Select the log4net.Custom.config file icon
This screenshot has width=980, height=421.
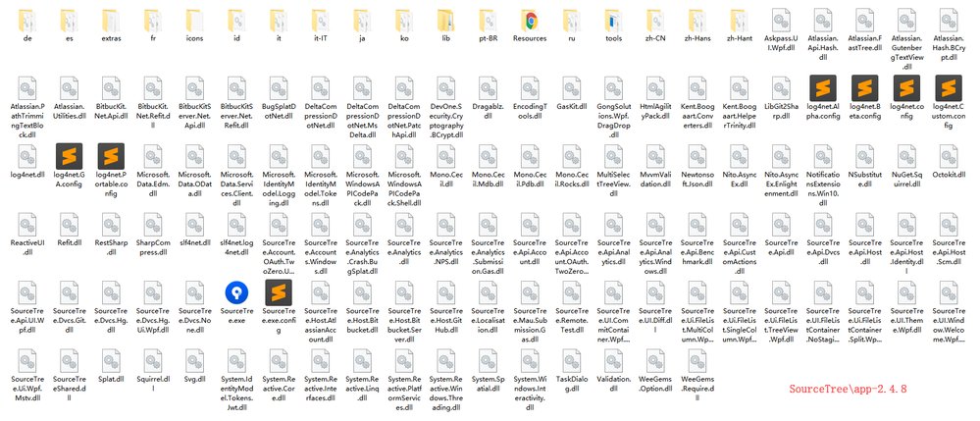(x=949, y=87)
